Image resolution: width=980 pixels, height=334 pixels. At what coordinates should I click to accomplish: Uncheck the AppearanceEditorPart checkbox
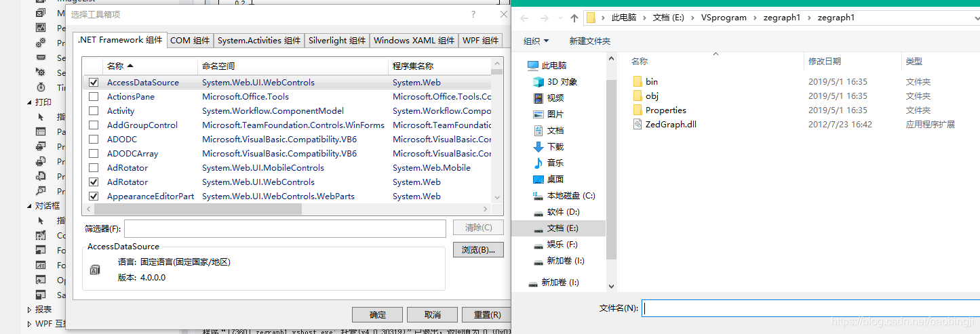pyautogui.click(x=94, y=196)
